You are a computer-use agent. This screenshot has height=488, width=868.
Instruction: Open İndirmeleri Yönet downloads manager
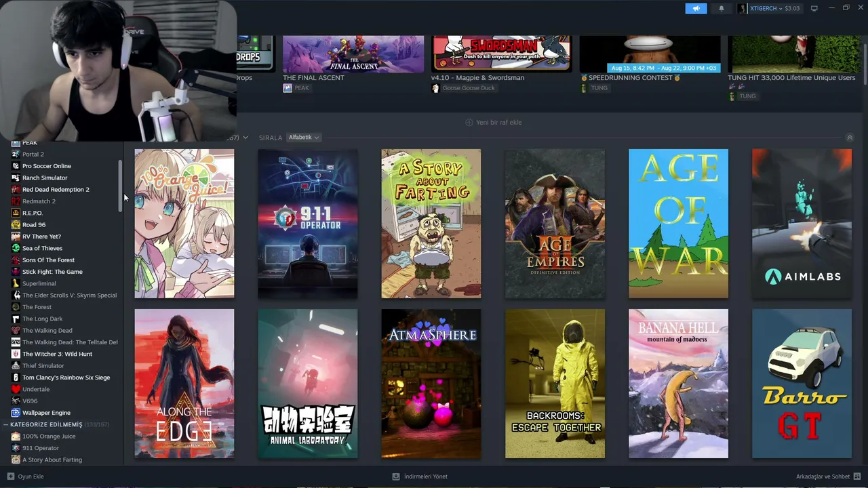[x=420, y=476]
